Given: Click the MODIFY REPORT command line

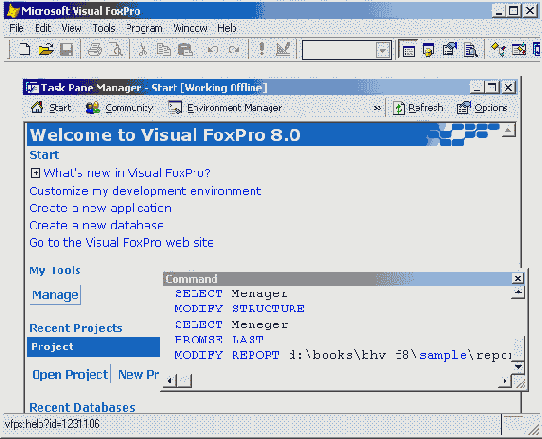Looking at the screenshot, I should point(343,355).
